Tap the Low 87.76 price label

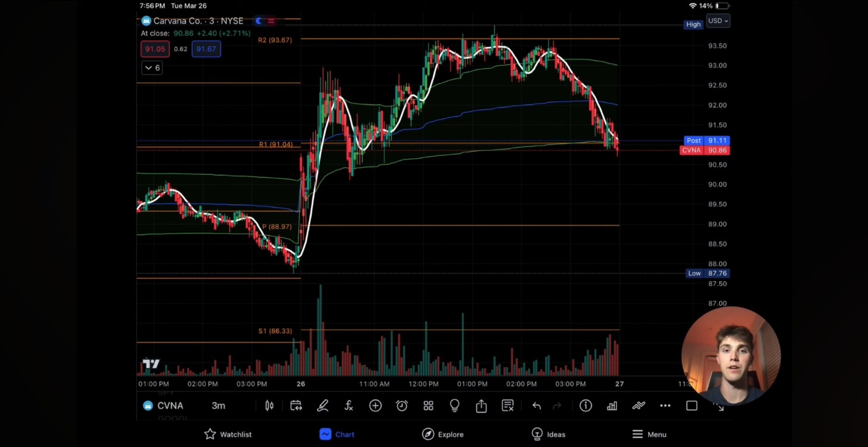[707, 273]
